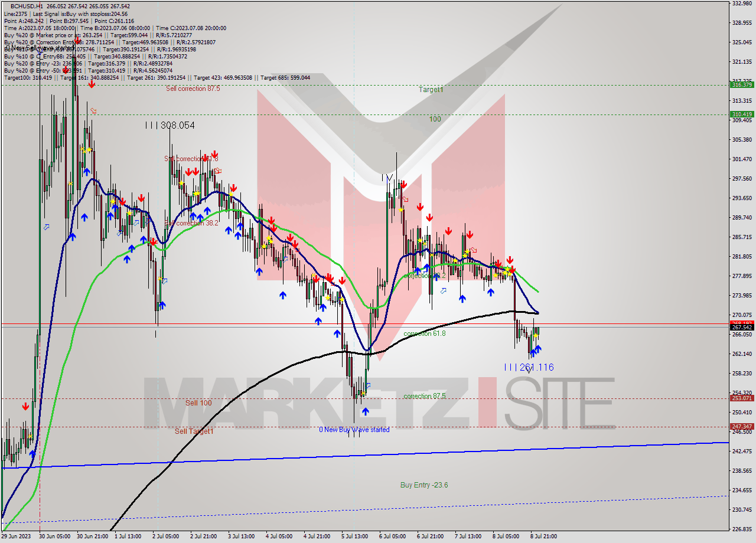Screen dimensions: 756x543
Task: Click the BCHUSD,H1 chart title
Action: 26,6
